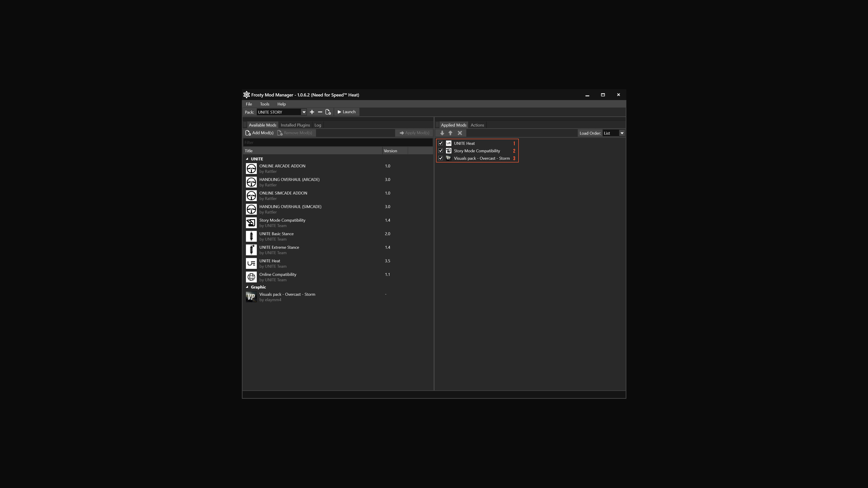Uncheck the Story Mode Compatibility applied mod
868x488 pixels.
(x=440, y=151)
